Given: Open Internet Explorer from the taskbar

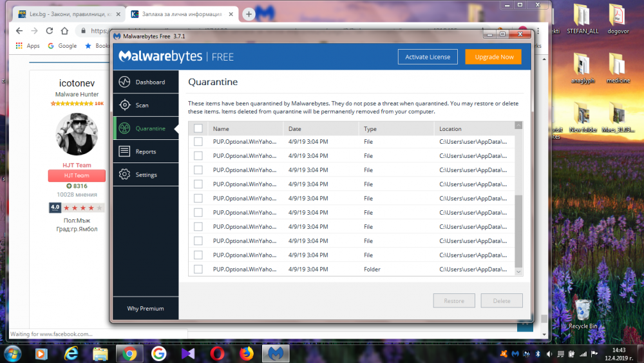Looking at the screenshot, I should point(71,354).
